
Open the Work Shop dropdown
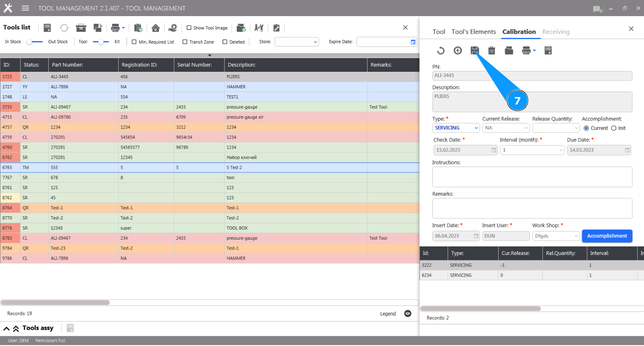click(556, 236)
